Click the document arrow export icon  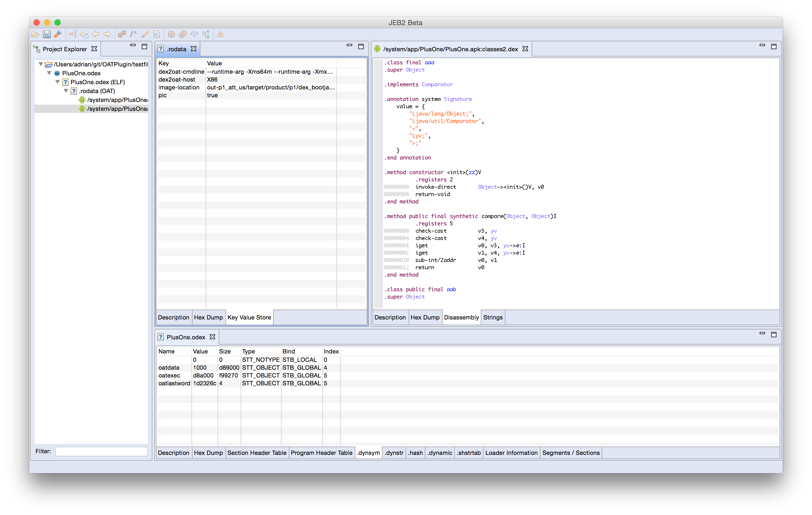[156, 34]
